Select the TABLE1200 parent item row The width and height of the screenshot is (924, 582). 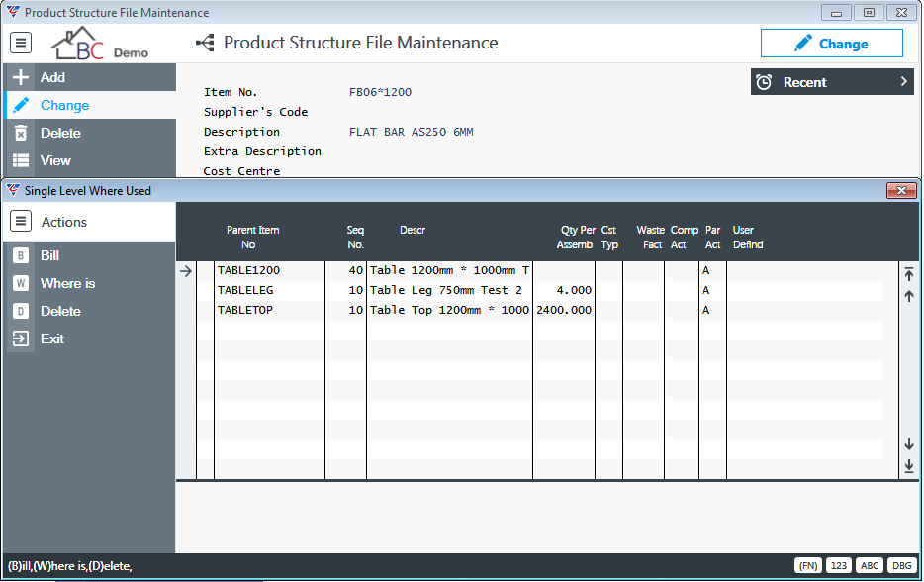click(539, 270)
